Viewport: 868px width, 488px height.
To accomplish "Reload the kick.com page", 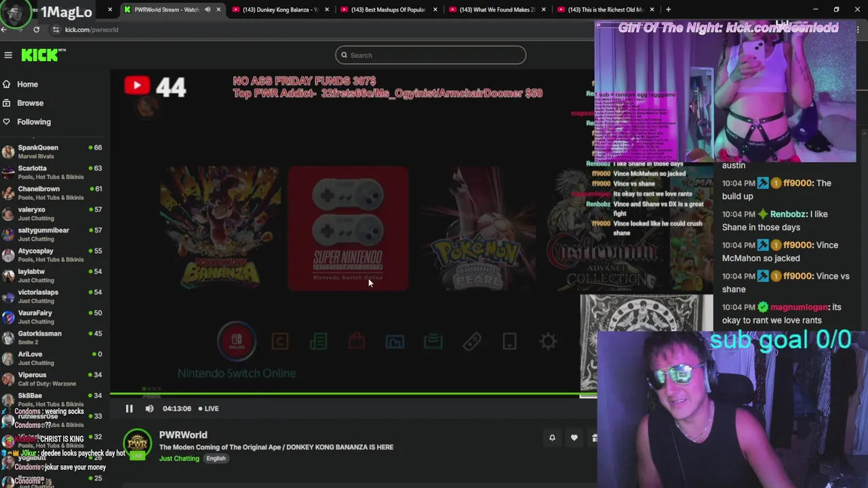I will 36,29.
